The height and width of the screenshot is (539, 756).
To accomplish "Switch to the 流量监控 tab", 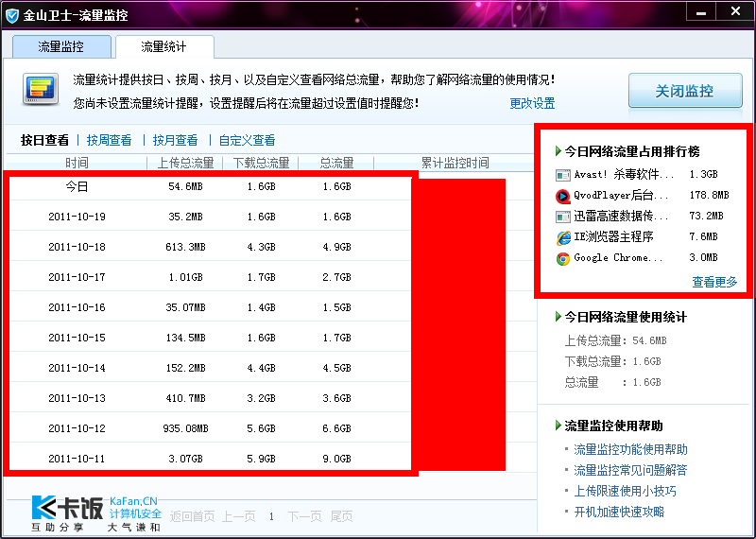I will point(61,46).
